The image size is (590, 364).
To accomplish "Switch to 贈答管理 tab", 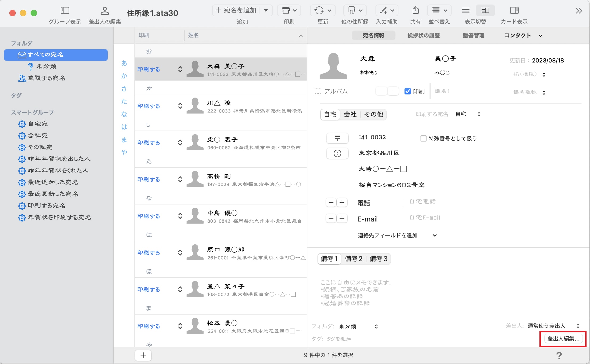I will 473,35.
